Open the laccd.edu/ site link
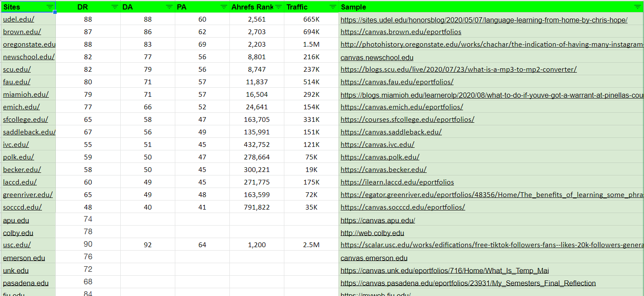Image resolution: width=644 pixels, height=296 pixels. click(20, 182)
